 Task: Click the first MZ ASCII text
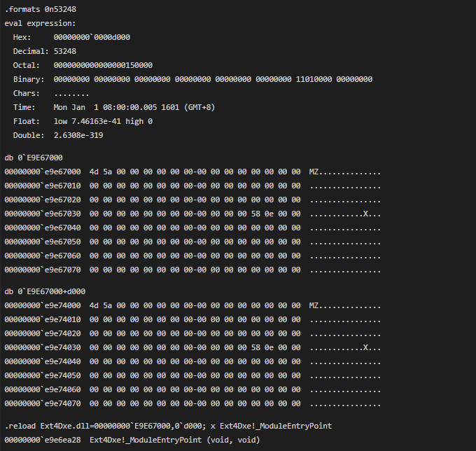pyautogui.click(x=314, y=172)
